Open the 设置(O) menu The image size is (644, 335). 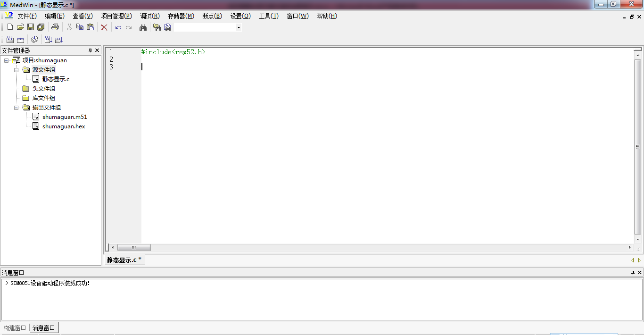(240, 16)
